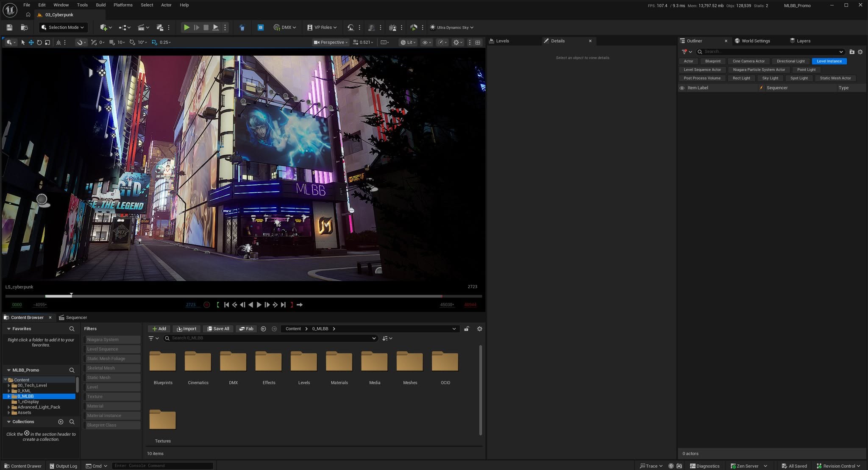Toggle the Static Mesh Actor outliner filter
The width and height of the screenshot is (868, 470).
[x=835, y=78]
